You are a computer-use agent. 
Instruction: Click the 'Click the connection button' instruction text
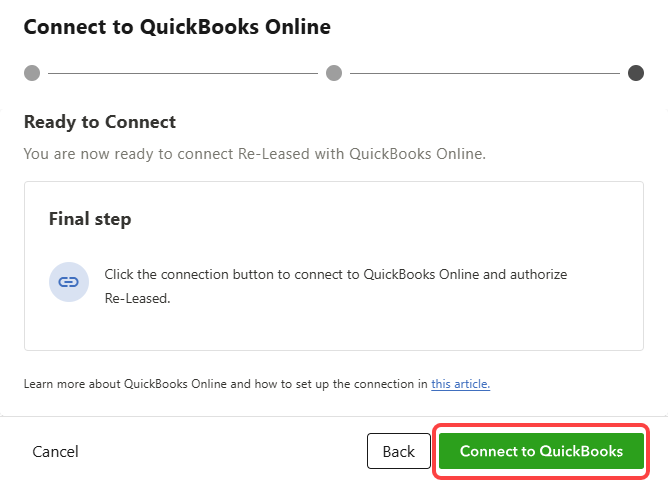200,273
